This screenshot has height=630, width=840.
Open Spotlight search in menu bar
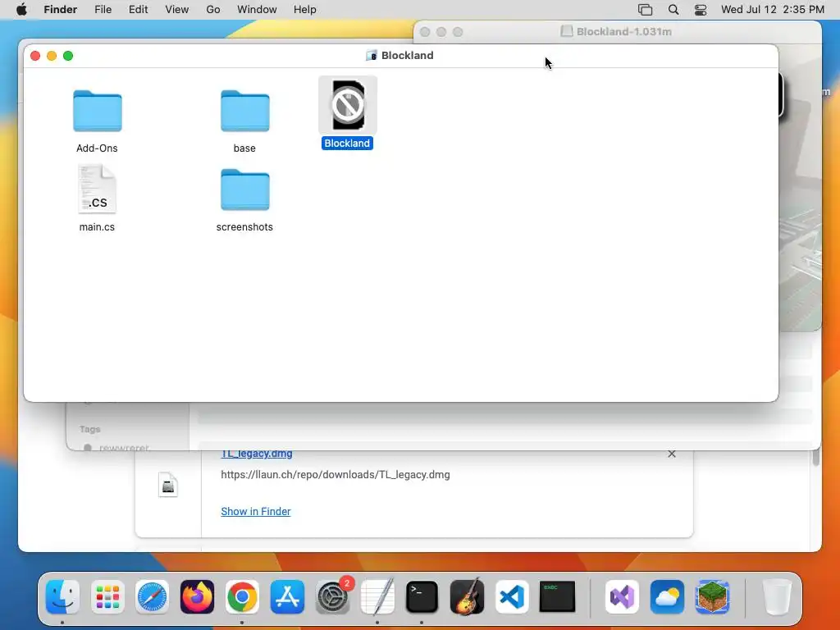[673, 10]
